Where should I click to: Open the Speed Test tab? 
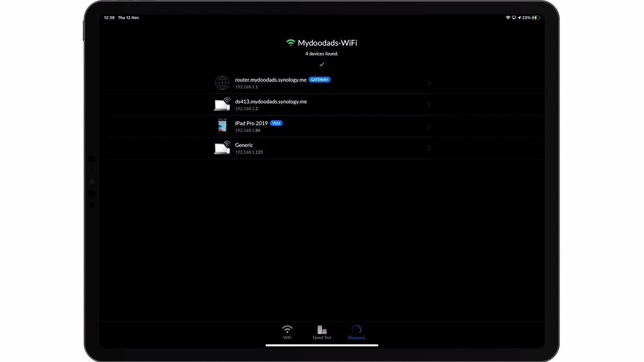322,332
